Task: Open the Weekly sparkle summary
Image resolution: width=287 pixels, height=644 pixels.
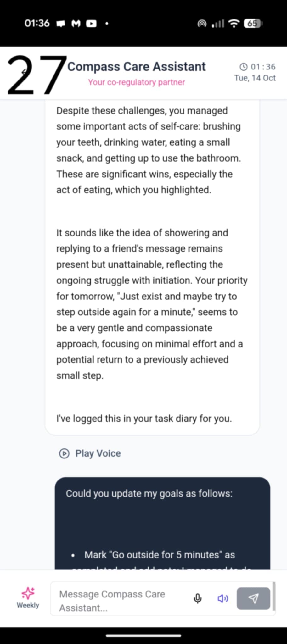Action: pyautogui.click(x=28, y=598)
